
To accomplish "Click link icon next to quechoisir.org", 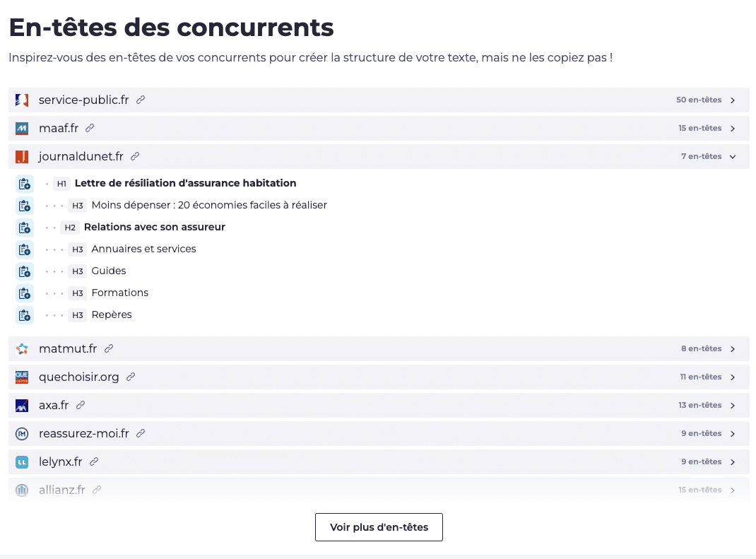I will [131, 377].
